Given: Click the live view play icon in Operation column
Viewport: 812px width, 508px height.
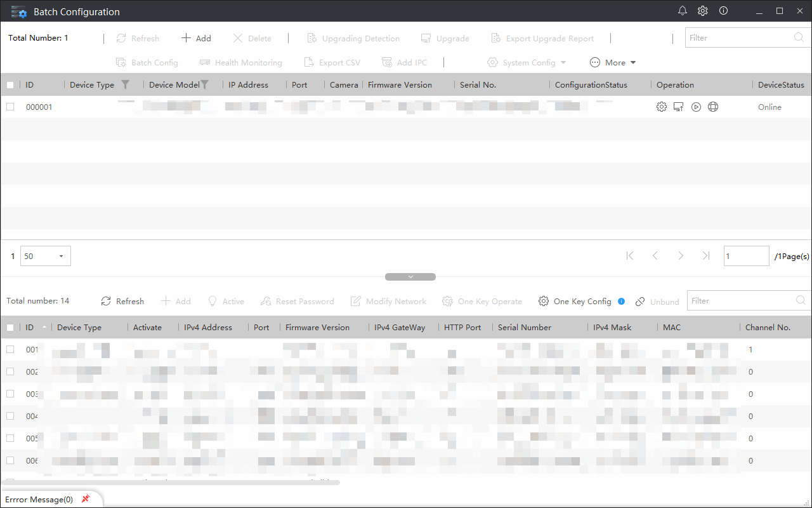Looking at the screenshot, I should 696,107.
